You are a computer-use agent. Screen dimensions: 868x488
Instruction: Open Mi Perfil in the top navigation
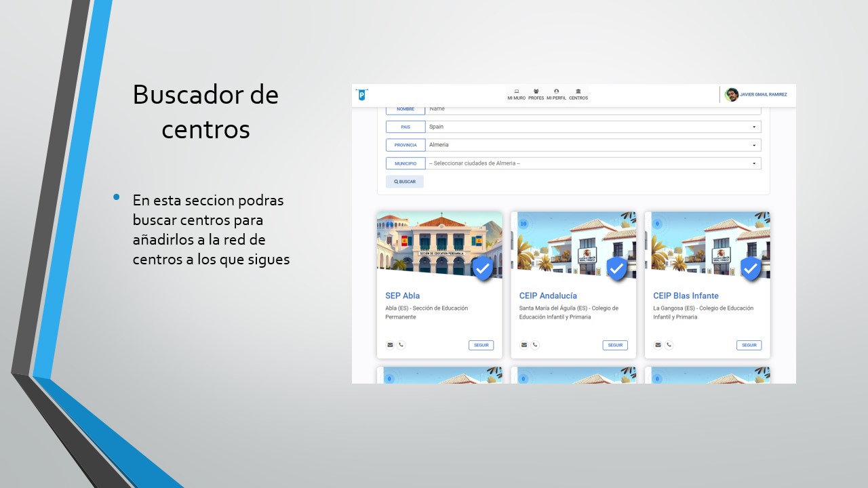pos(556,94)
